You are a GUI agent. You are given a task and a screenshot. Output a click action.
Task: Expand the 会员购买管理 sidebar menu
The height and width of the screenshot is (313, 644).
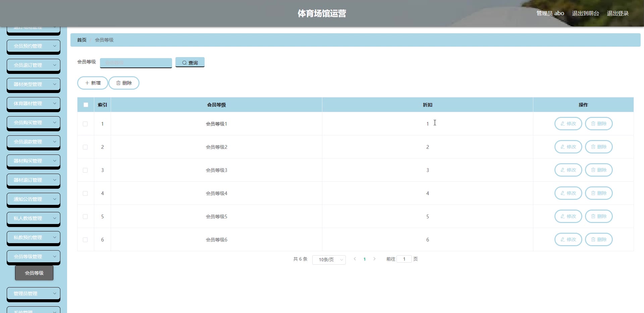(34, 123)
